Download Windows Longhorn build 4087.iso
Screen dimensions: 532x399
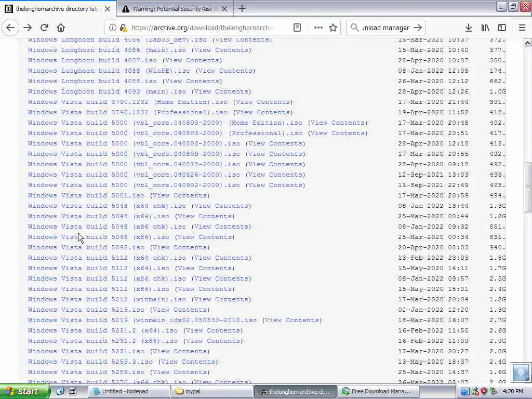(92, 60)
